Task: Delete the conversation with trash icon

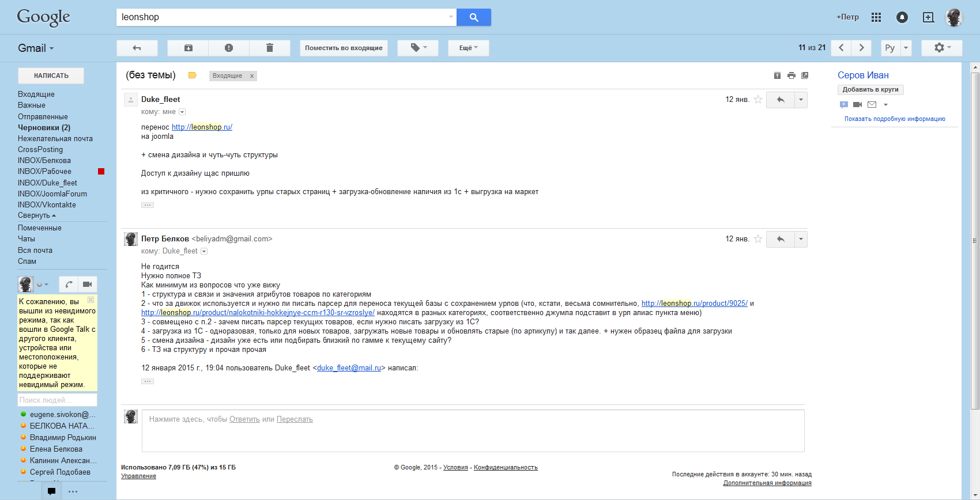Action: coord(270,48)
